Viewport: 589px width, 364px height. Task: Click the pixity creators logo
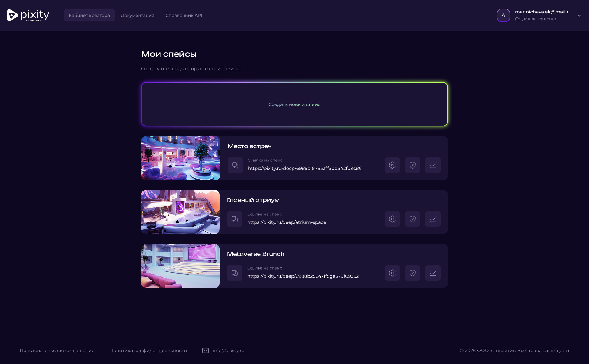tap(28, 15)
